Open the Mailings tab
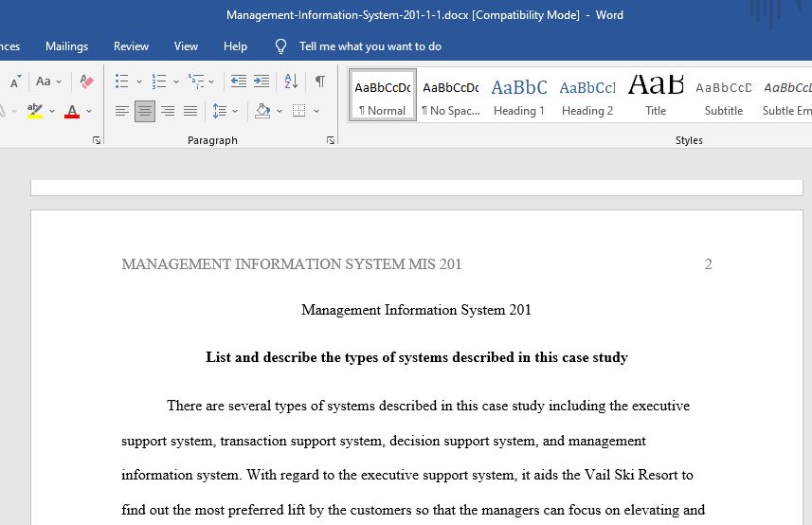 pos(67,46)
